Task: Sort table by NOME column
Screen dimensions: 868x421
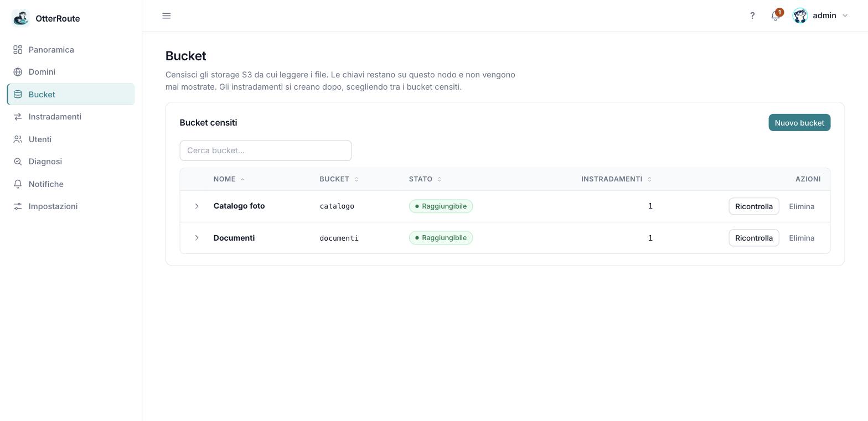Action: [229, 179]
